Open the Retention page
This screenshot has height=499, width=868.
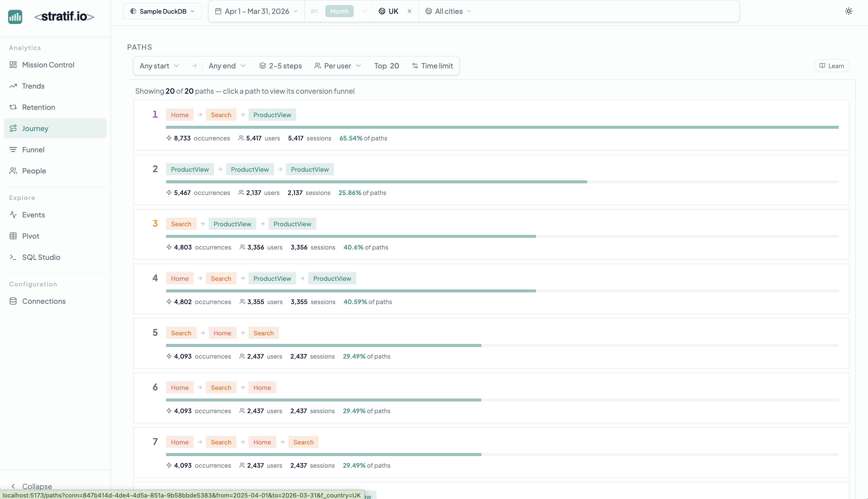[x=55, y=107]
